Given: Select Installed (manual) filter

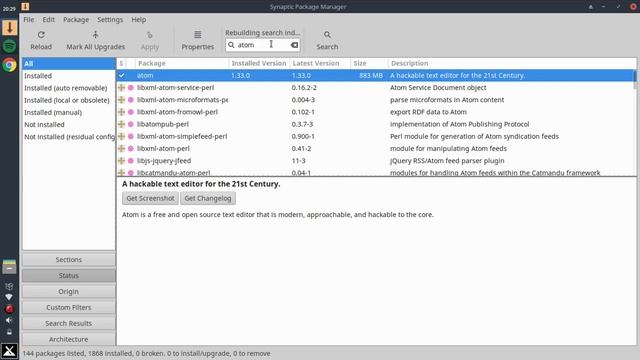Looking at the screenshot, I should 69,113.
